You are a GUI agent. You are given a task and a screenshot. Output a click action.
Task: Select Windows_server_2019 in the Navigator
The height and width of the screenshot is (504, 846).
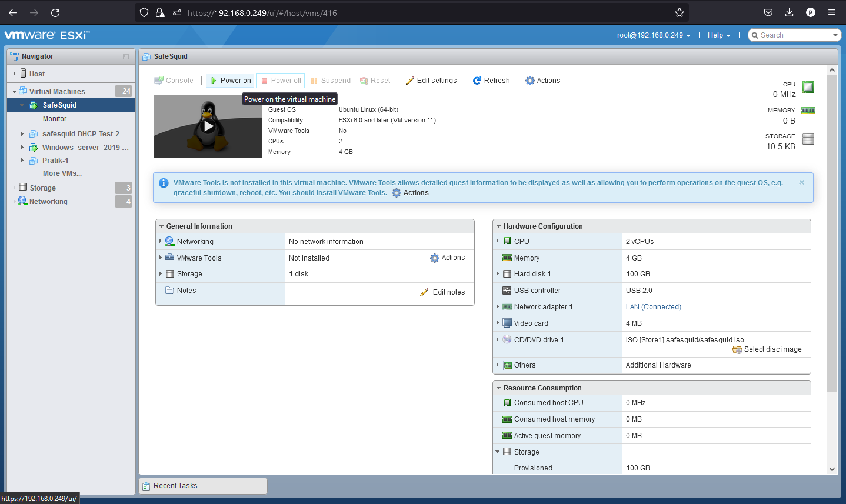85,148
